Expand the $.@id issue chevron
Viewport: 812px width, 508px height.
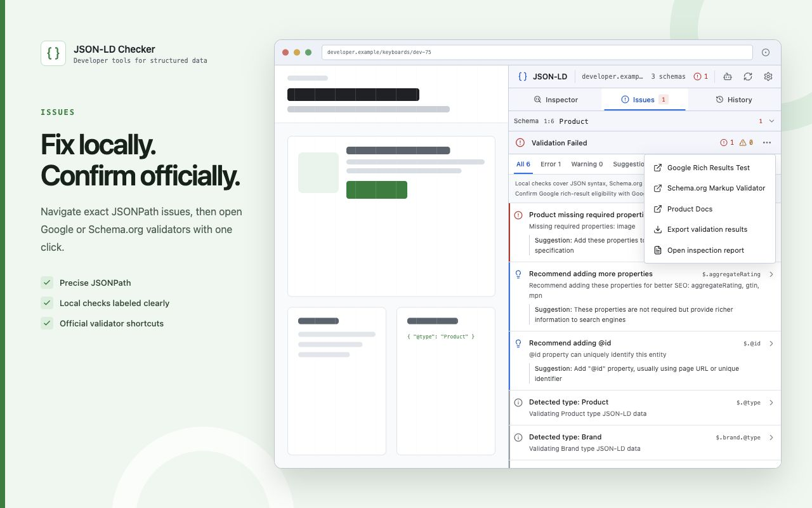(x=771, y=344)
